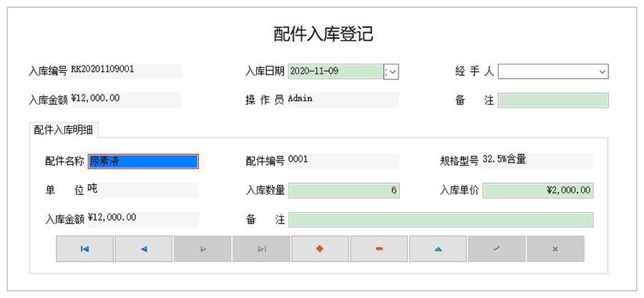Image resolution: width=644 pixels, height=298 pixels.
Task: Cancel edits with the X icon
Action: (x=555, y=249)
